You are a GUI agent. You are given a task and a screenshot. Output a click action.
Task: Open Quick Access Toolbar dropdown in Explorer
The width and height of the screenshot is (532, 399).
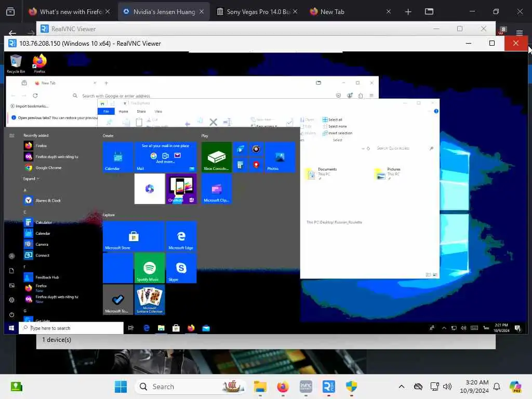point(125,103)
